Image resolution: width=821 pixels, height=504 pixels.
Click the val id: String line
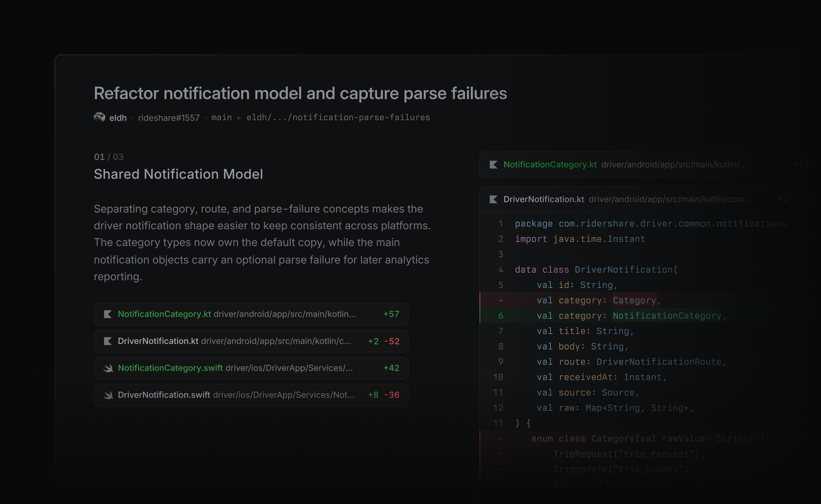coord(577,285)
